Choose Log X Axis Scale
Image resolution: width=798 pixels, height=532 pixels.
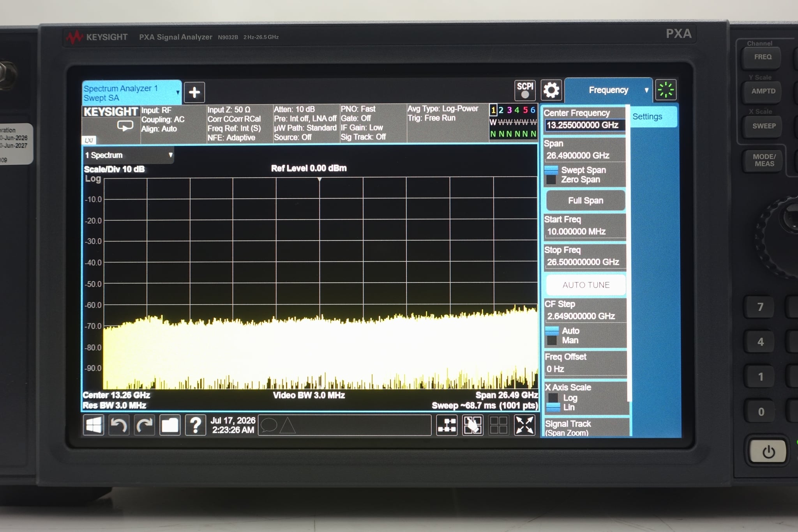563,398
